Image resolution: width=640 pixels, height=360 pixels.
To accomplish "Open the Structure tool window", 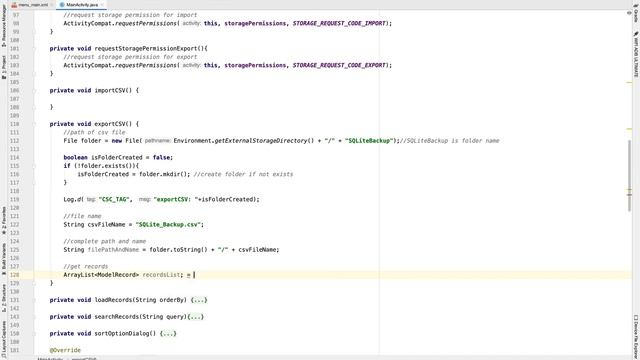I will tap(4, 298).
